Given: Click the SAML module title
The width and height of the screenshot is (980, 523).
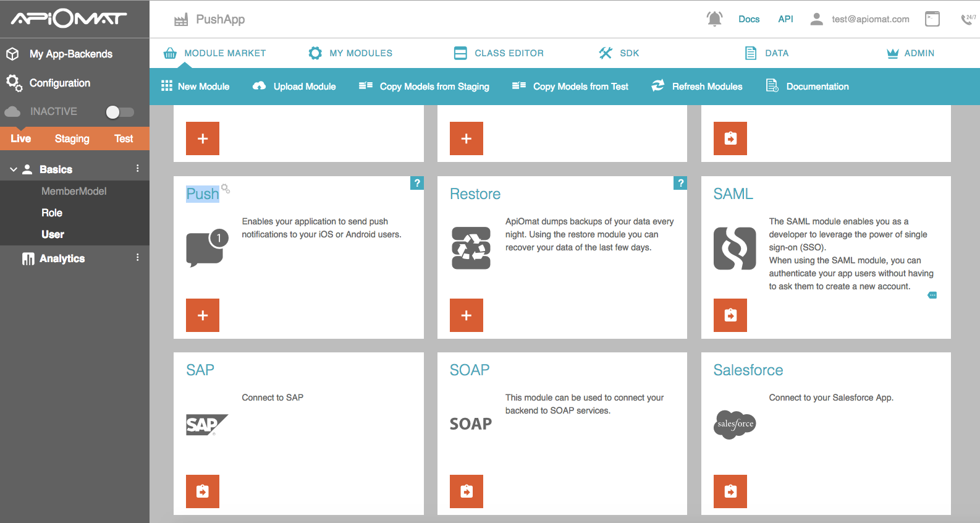Looking at the screenshot, I should click(x=733, y=194).
